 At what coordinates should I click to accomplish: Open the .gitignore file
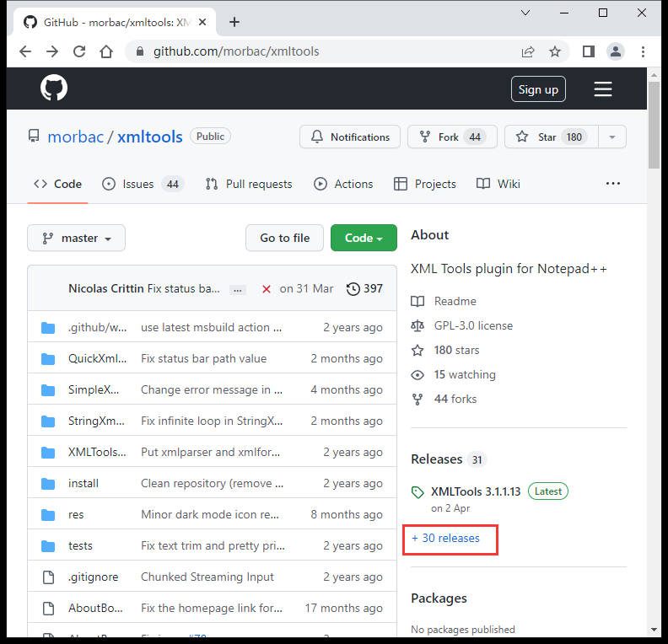(x=94, y=577)
